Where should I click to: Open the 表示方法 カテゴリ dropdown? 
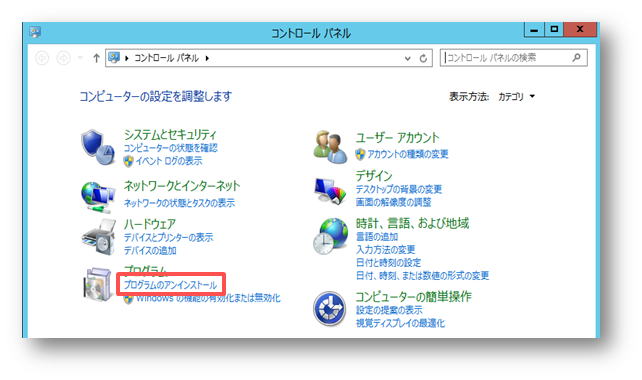[x=516, y=97]
